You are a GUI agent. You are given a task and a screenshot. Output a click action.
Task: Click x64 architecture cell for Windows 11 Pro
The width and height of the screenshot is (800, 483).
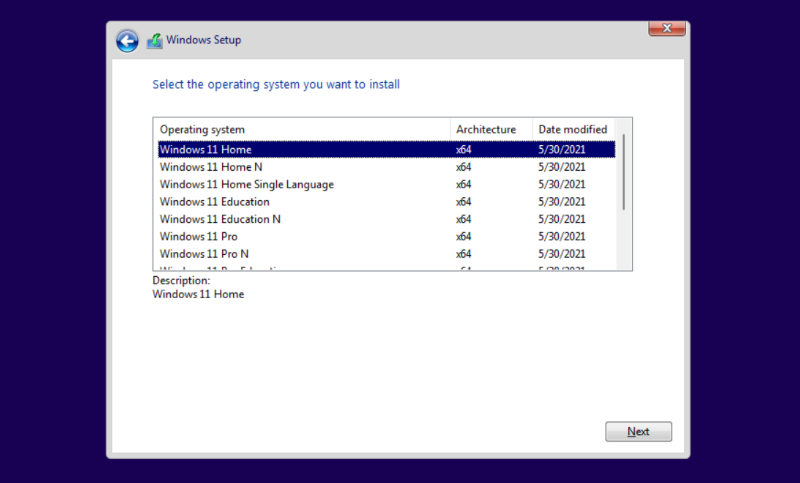464,236
